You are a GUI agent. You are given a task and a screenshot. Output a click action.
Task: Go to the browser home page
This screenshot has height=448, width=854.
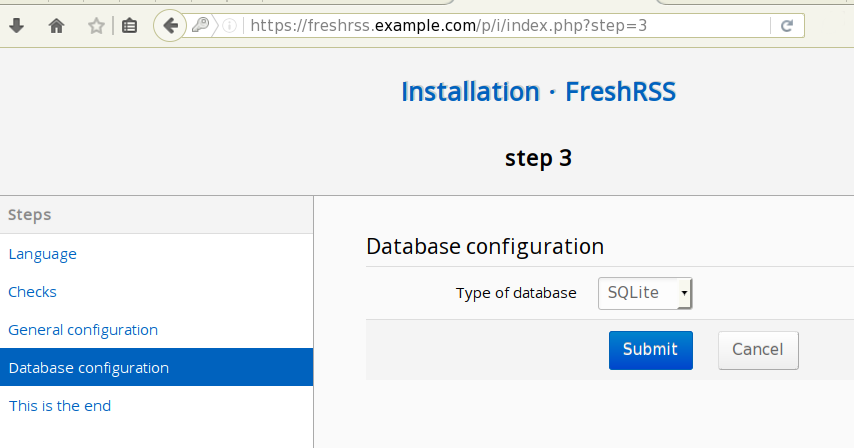pyautogui.click(x=56, y=27)
